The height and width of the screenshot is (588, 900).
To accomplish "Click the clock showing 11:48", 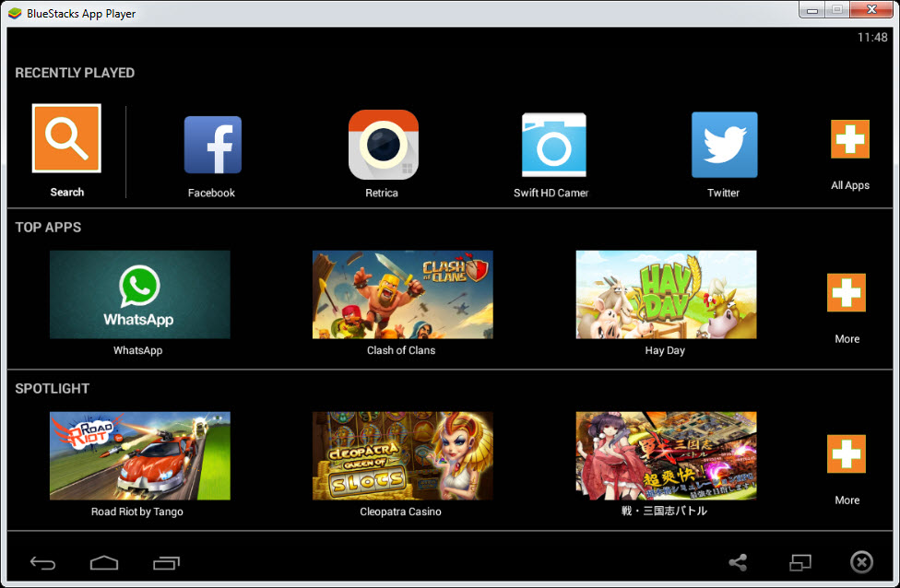I will pyautogui.click(x=872, y=37).
